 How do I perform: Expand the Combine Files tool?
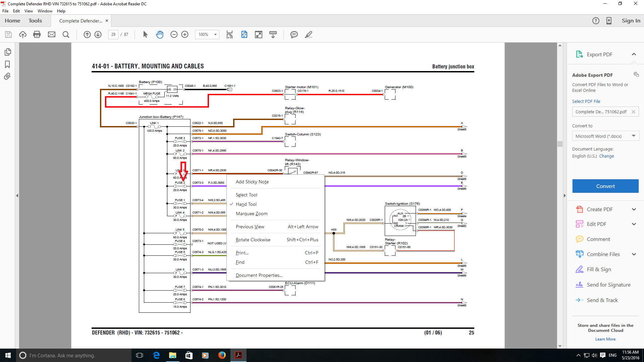[634, 254]
